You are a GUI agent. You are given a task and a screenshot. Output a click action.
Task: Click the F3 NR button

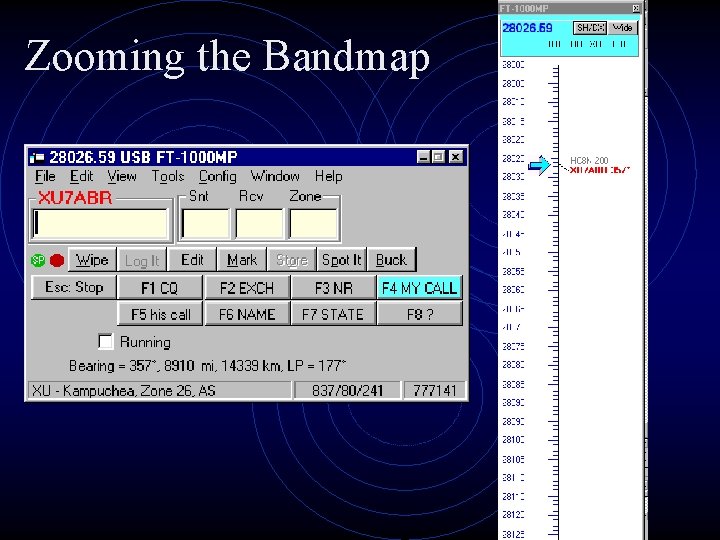[333, 288]
